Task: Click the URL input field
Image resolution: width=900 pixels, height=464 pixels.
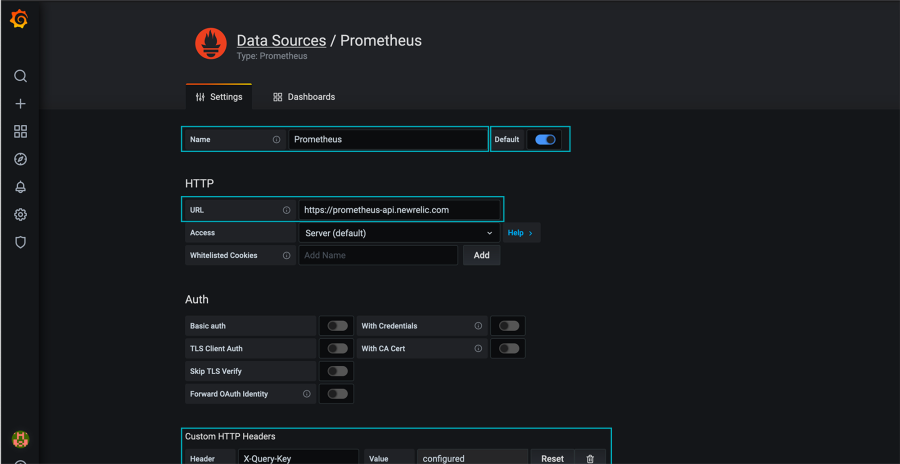Action: [x=399, y=210]
